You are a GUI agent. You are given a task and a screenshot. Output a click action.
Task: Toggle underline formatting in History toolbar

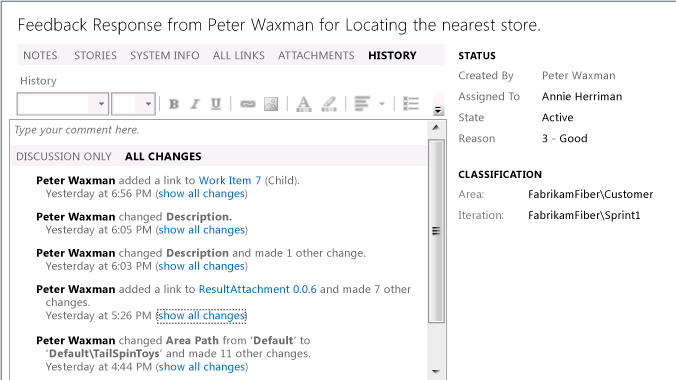click(x=216, y=104)
